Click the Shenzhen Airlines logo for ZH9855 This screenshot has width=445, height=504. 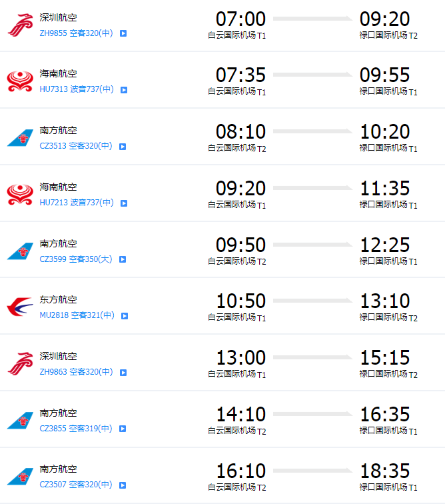point(19,25)
